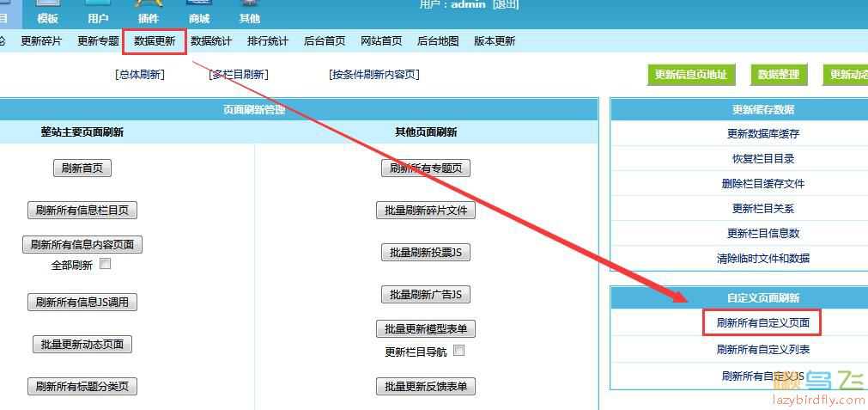Tick the 更新栏目导航 checkbox

point(459,351)
